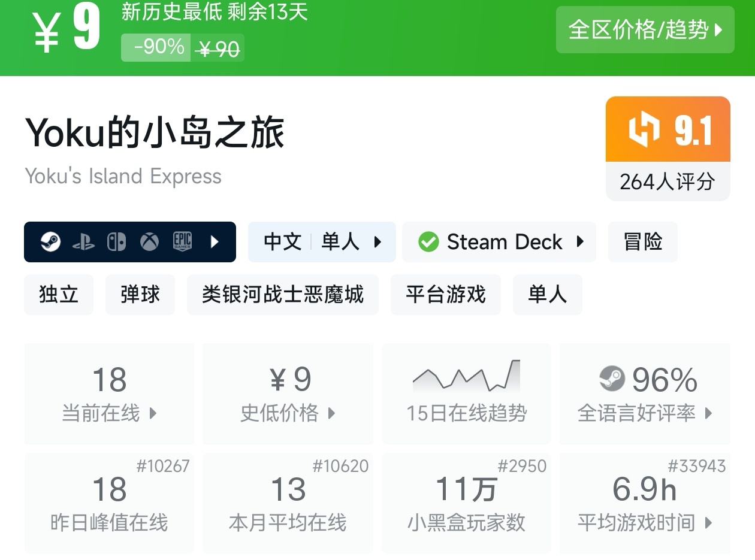Click the Nintendo Switch platform icon
The image size is (755, 560).
pyautogui.click(x=116, y=242)
